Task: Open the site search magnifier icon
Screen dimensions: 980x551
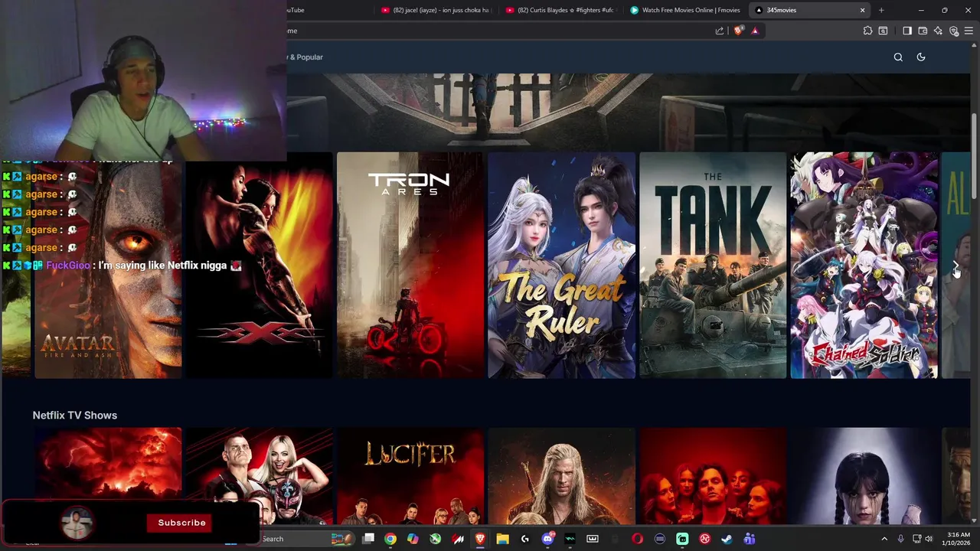Action: click(898, 57)
